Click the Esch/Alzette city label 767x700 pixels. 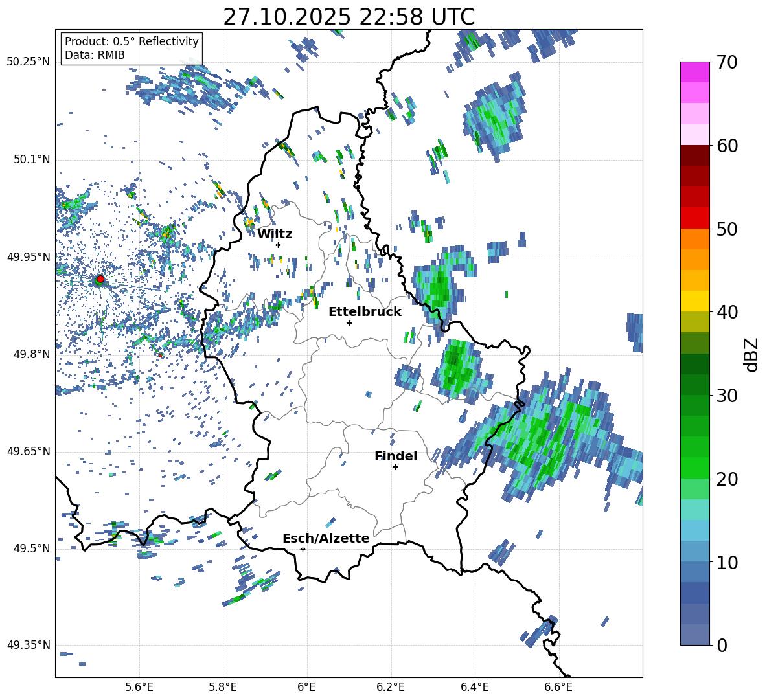[x=326, y=538]
